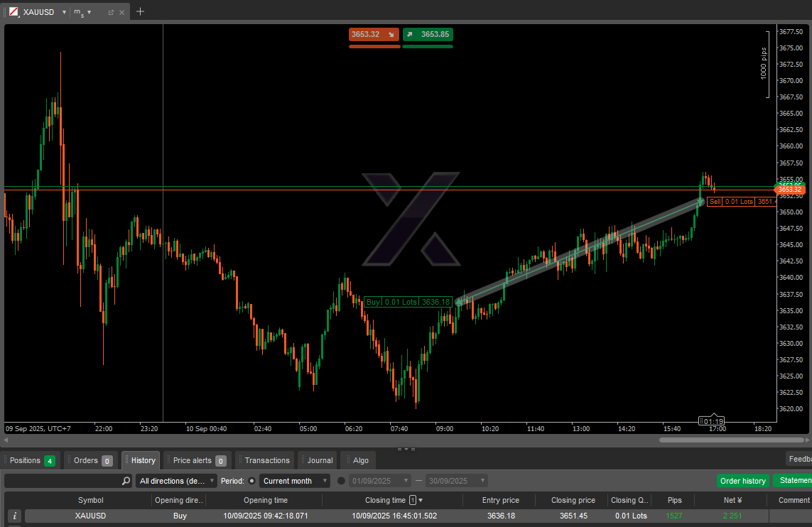Switch to the Positions tab
This screenshot has height=527, width=812.
pyautogui.click(x=32, y=460)
